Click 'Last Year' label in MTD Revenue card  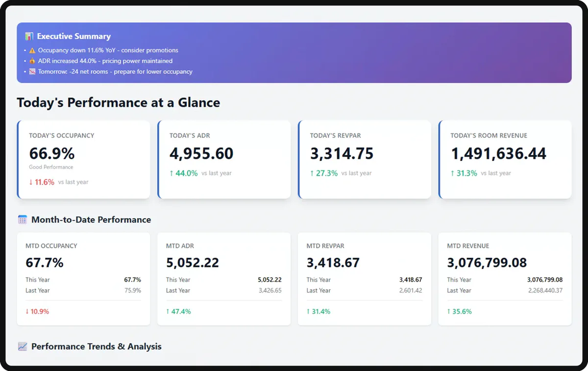click(459, 291)
